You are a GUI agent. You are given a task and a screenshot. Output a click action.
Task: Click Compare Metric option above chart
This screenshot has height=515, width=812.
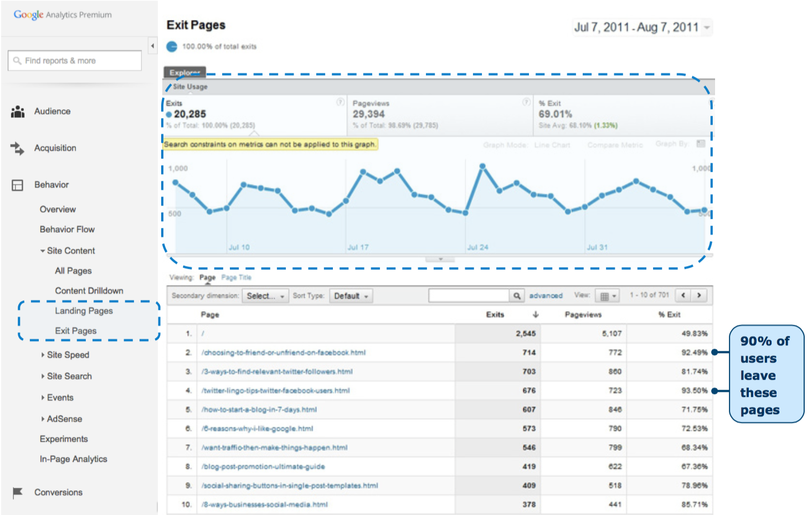click(615, 145)
